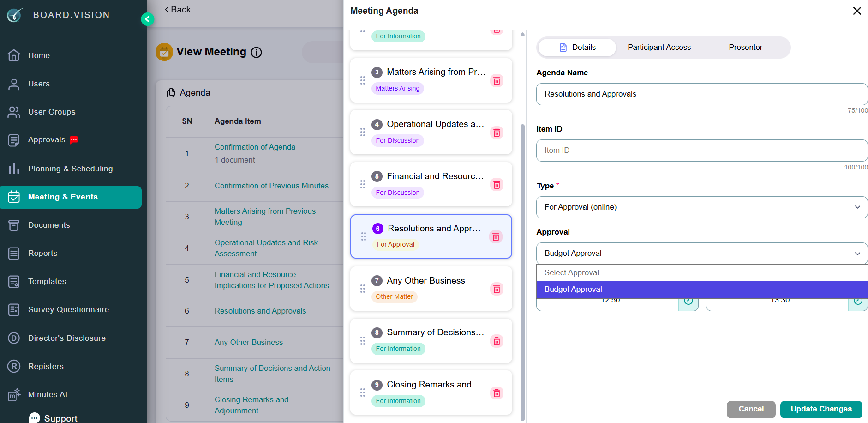The width and height of the screenshot is (868, 423).
Task: Click the Other Matter tag
Action: 394,296
